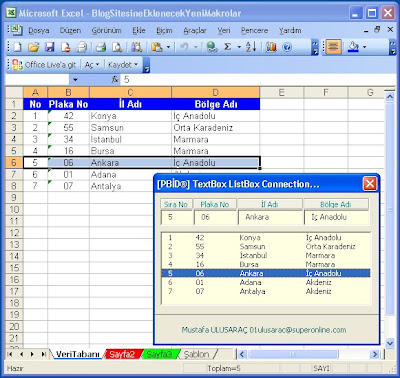This screenshot has width=400, height=378.
Task: Click the formula bar showing 5
Action: pyautogui.click(x=257, y=80)
